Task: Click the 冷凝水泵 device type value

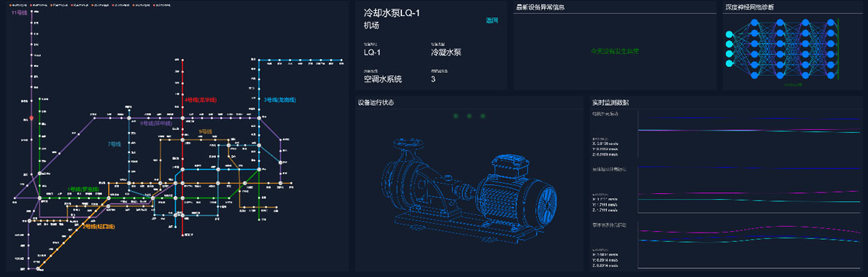Action: (x=446, y=52)
